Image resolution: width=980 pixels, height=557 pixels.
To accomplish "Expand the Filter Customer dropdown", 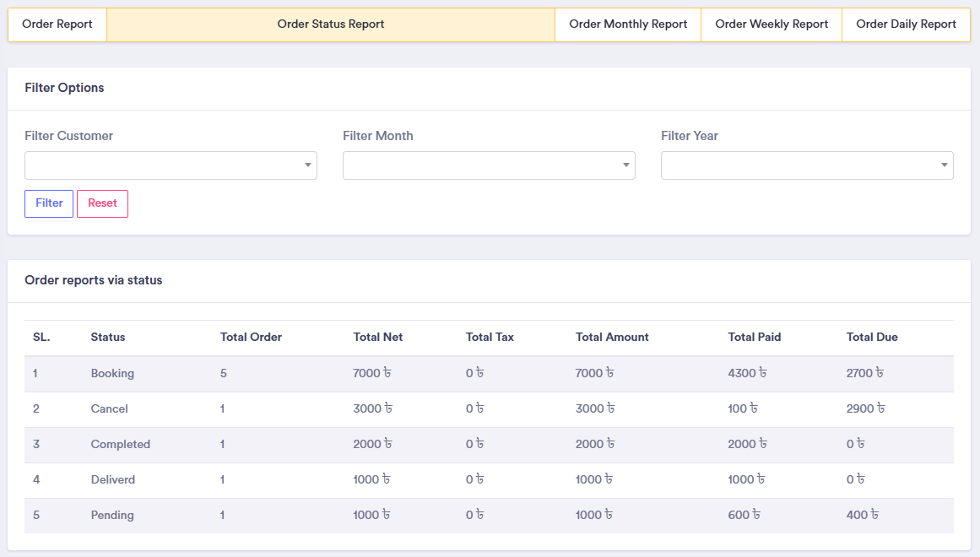I will pos(171,165).
